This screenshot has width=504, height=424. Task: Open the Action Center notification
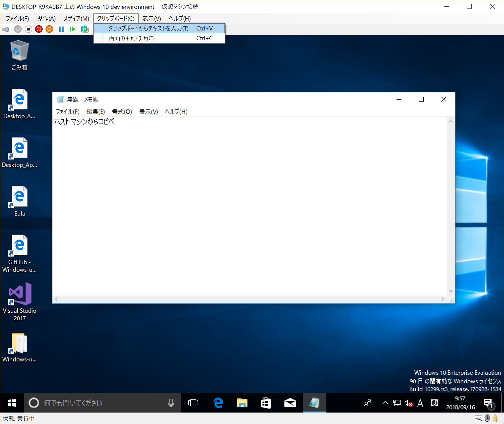[x=488, y=403]
